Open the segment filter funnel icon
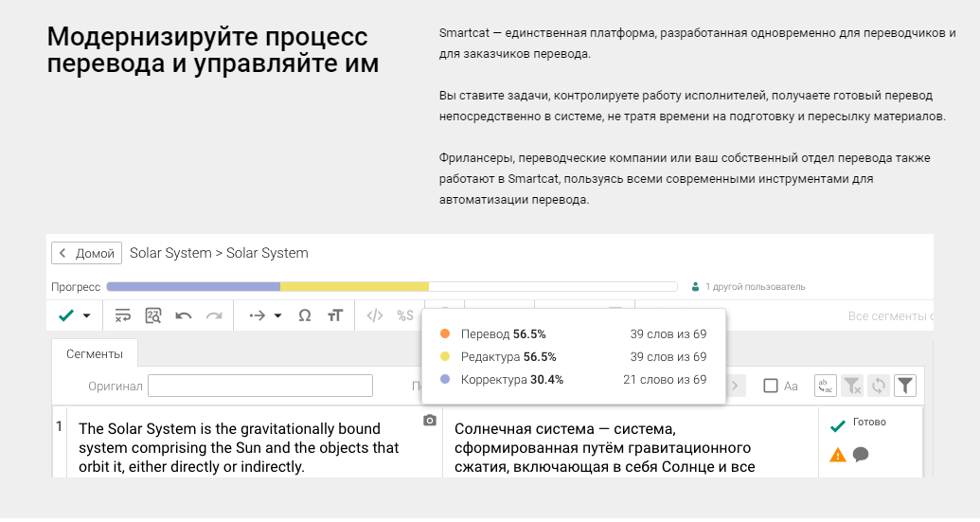Image resolution: width=980 pixels, height=522 pixels. pos(905,386)
